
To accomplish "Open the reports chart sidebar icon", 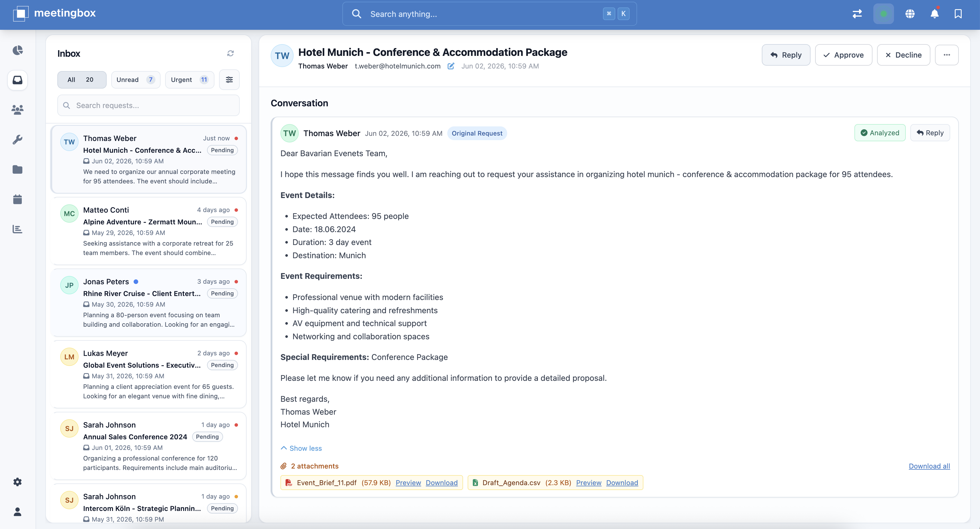I will 17,229.
